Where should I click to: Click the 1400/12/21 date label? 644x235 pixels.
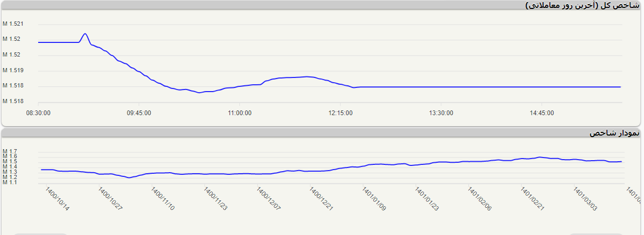click(x=321, y=199)
